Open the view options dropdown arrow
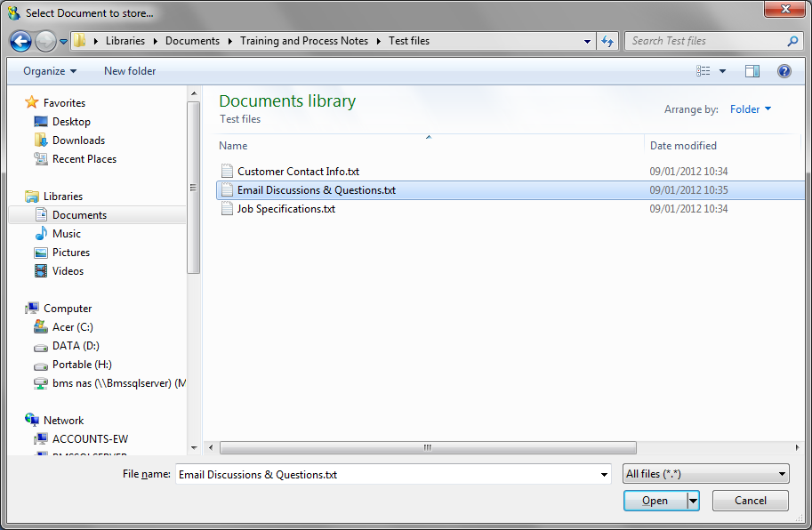Viewport: 812px width, 530px height. (x=722, y=71)
